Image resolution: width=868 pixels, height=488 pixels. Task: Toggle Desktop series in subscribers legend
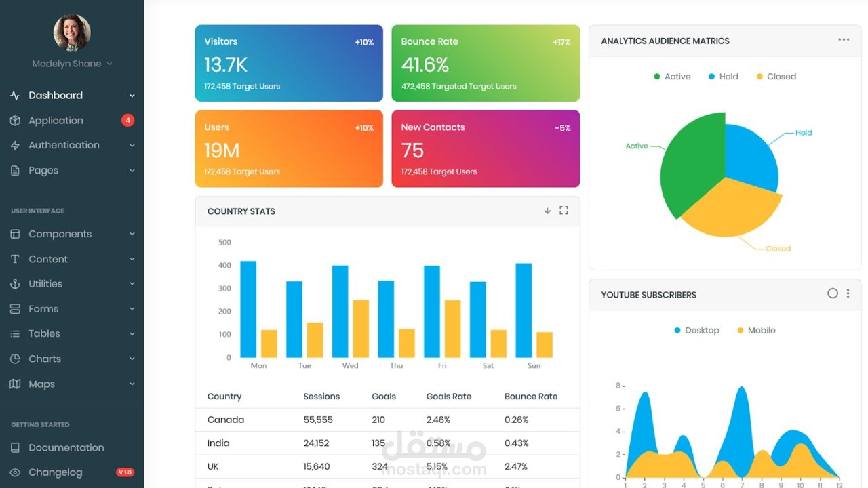pyautogui.click(x=696, y=331)
